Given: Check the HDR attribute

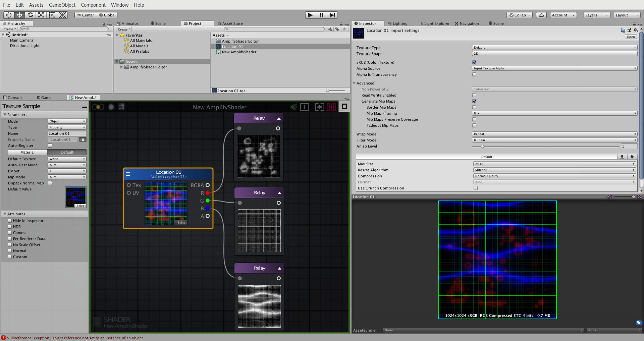Looking at the screenshot, I should point(10,227).
